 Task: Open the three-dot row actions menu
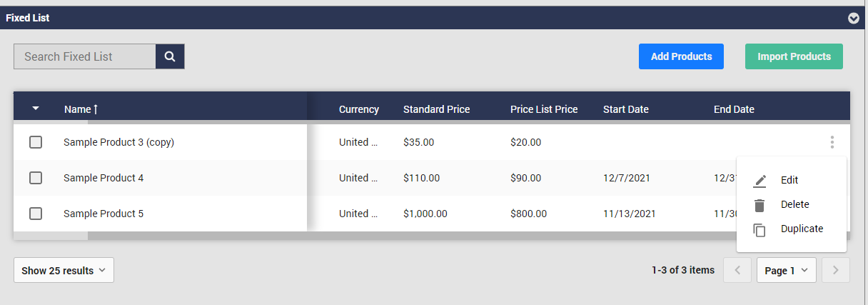point(832,142)
